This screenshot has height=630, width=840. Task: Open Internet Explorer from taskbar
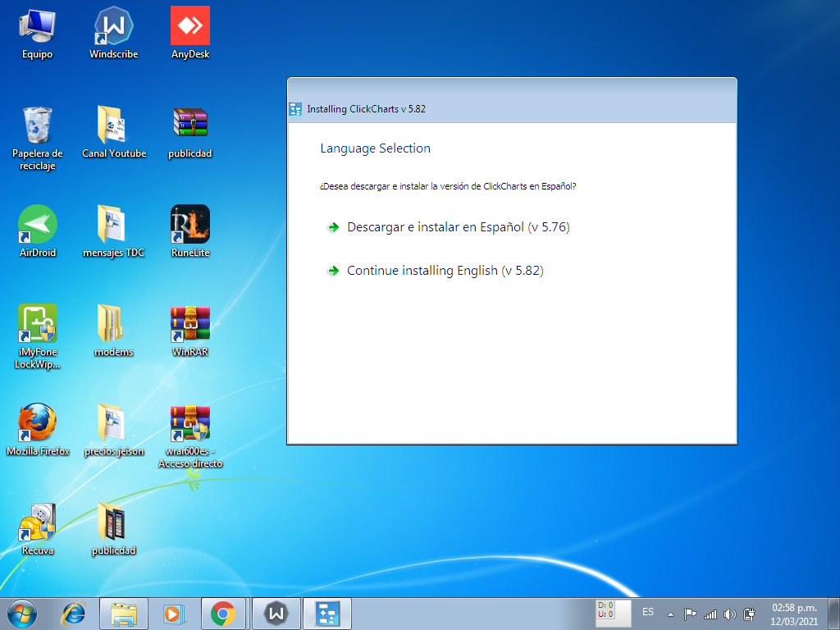coord(73,614)
